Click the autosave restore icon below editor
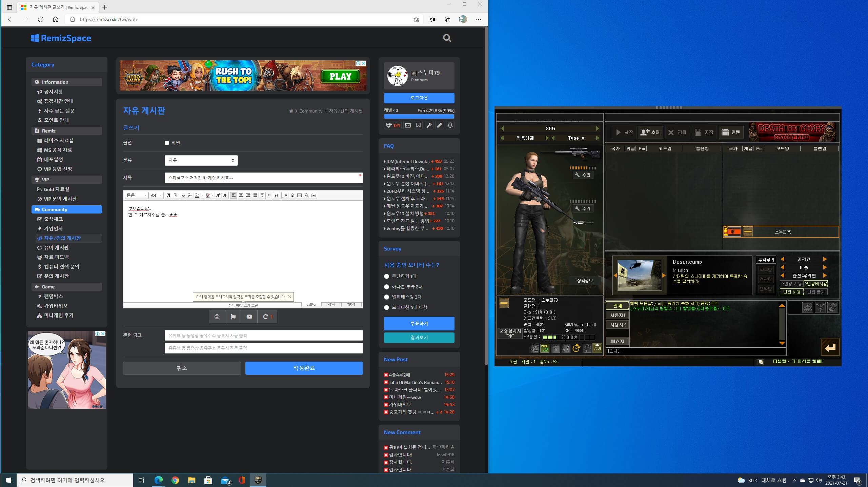 [x=267, y=317]
